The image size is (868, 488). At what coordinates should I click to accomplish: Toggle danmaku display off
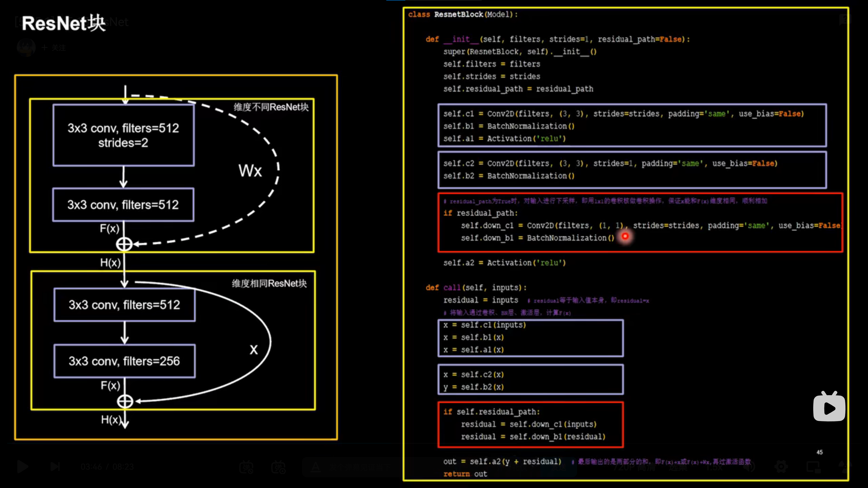pyautogui.click(x=246, y=467)
